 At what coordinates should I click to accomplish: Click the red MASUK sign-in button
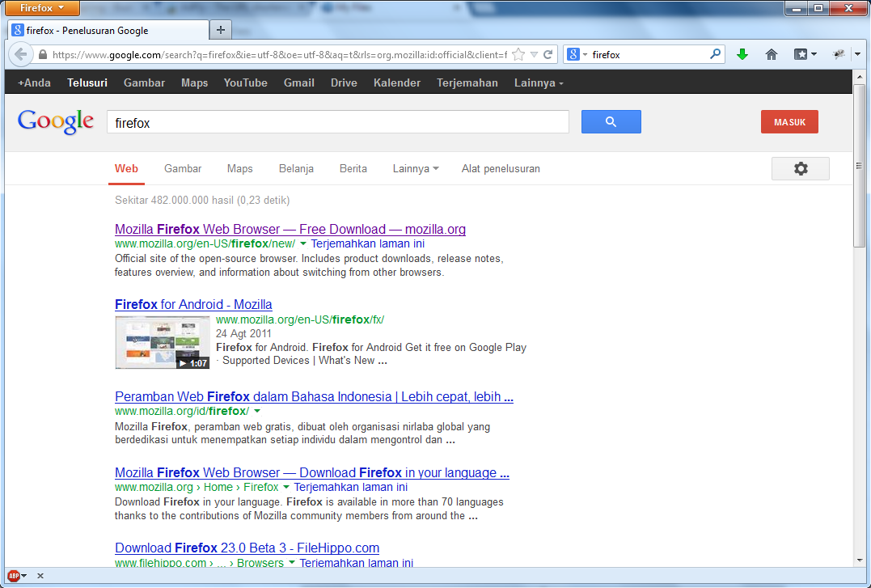pos(789,121)
